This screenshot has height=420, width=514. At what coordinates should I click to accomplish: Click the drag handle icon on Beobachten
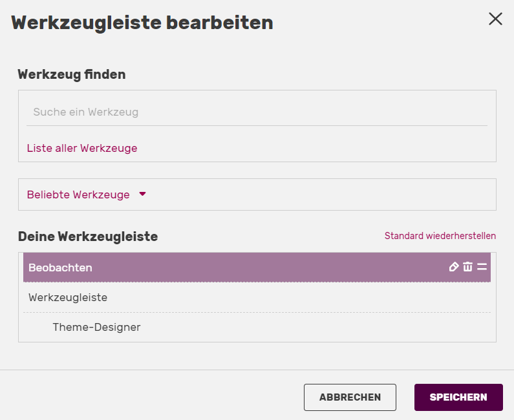click(482, 267)
